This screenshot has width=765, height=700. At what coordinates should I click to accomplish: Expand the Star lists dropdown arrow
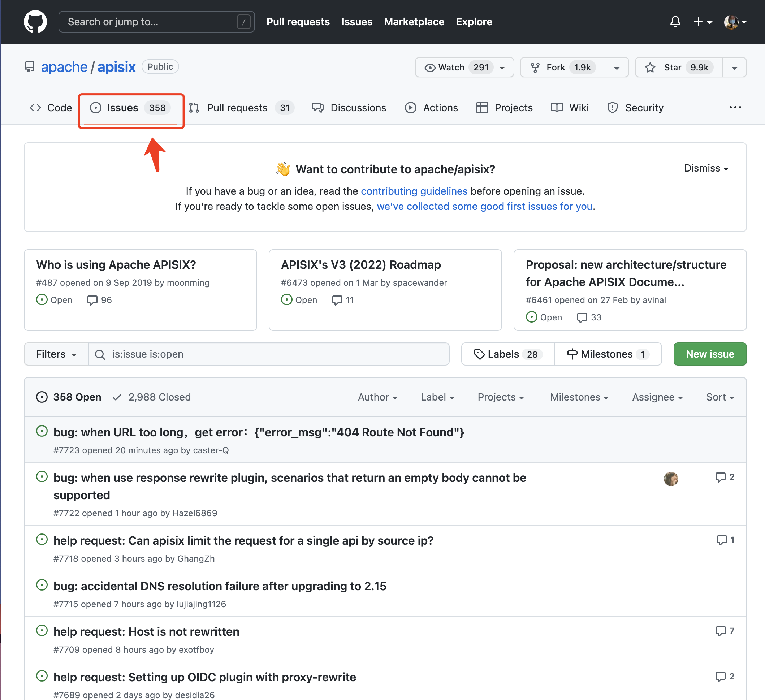(735, 68)
